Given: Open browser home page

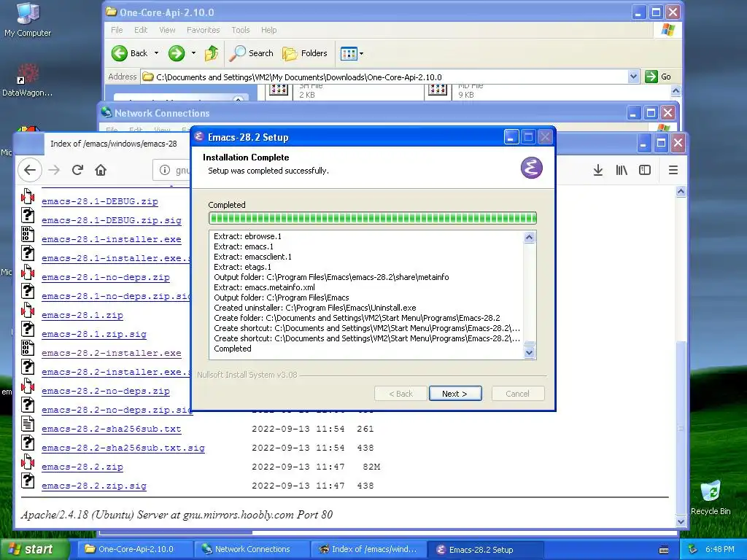Looking at the screenshot, I should click(x=101, y=170).
